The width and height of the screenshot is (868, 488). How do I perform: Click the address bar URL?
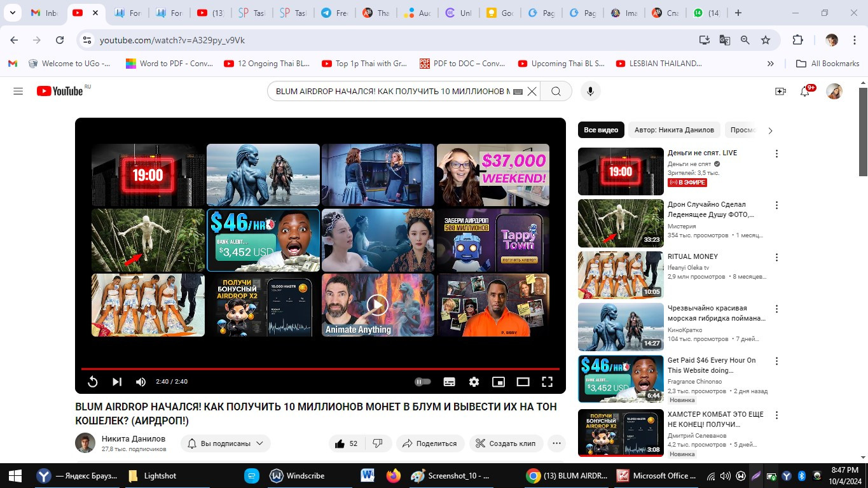coord(172,40)
